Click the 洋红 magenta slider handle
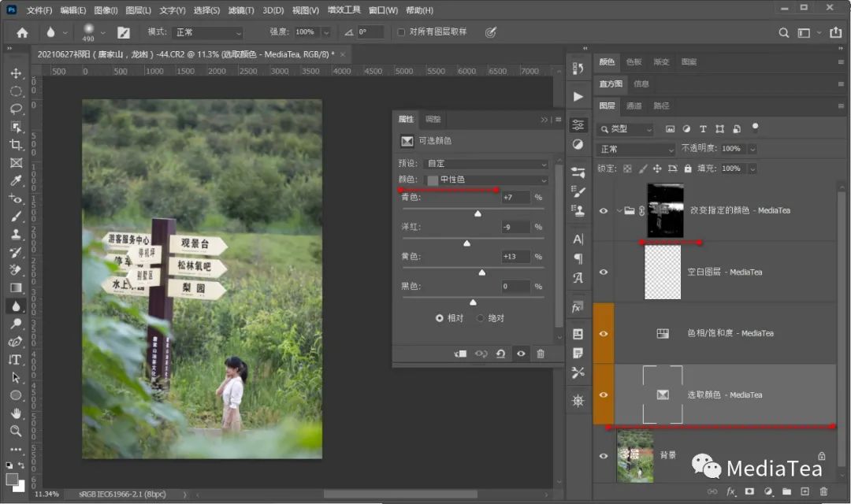 (x=466, y=243)
